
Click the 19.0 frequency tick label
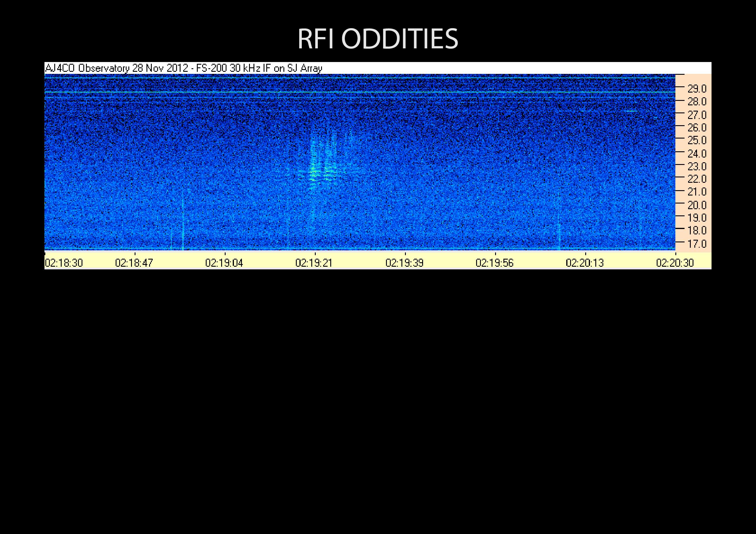[697, 218]
